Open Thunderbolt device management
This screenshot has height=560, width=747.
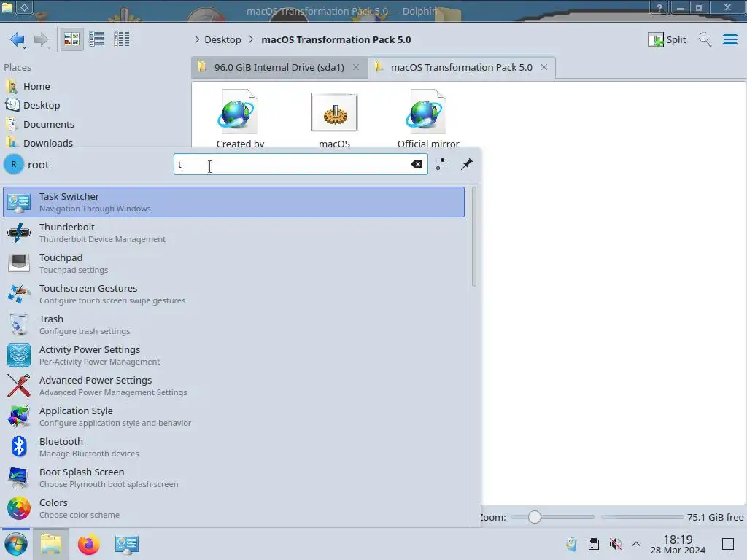(233, 233)
